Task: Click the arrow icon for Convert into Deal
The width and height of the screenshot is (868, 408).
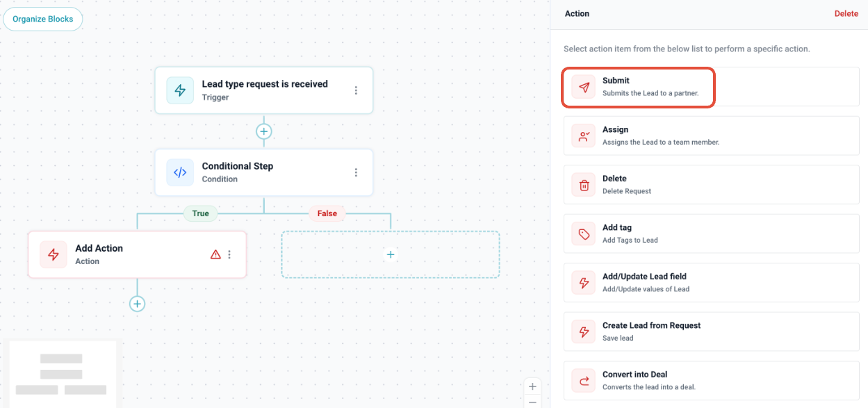Action: pyautogui.click(x=584, y=380)
